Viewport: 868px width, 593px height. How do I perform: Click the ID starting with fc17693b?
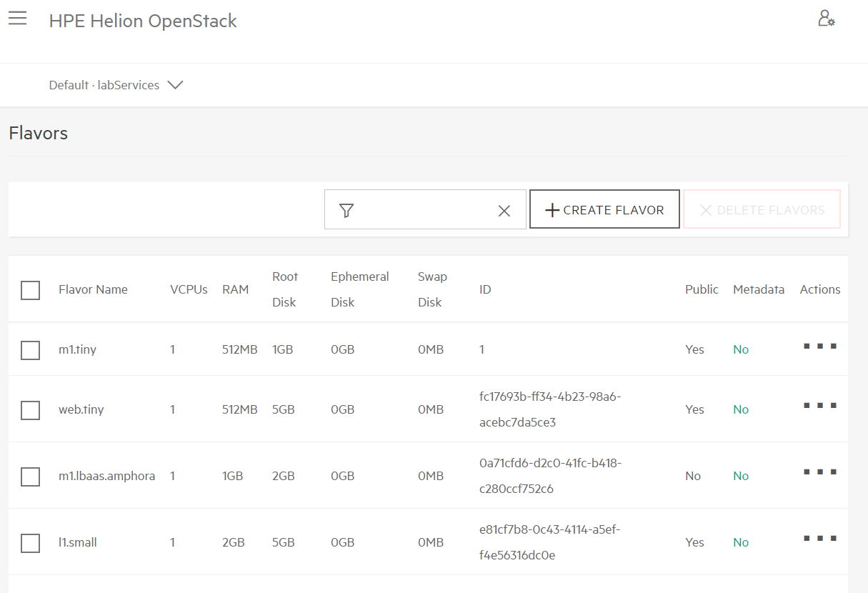tap(550, 409)
